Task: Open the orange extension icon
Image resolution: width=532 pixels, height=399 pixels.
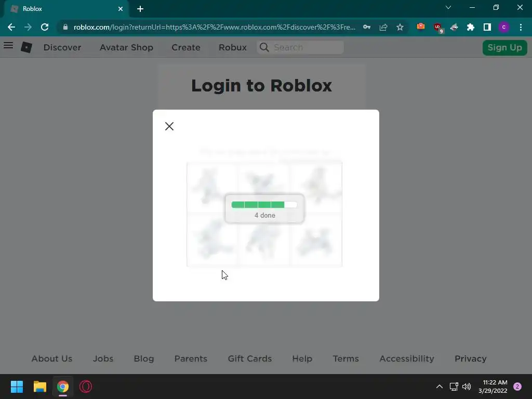Action: pos(421,26)
